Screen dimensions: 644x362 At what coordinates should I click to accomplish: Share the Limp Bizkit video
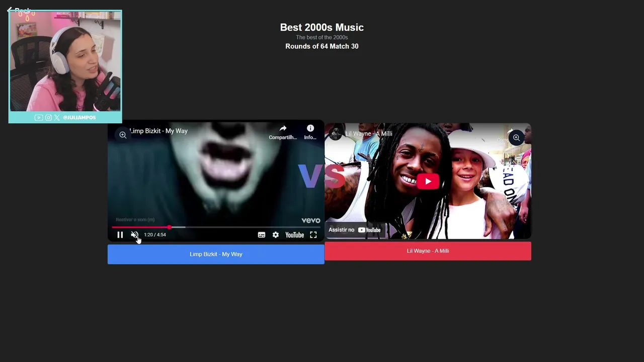coord(283,132)
